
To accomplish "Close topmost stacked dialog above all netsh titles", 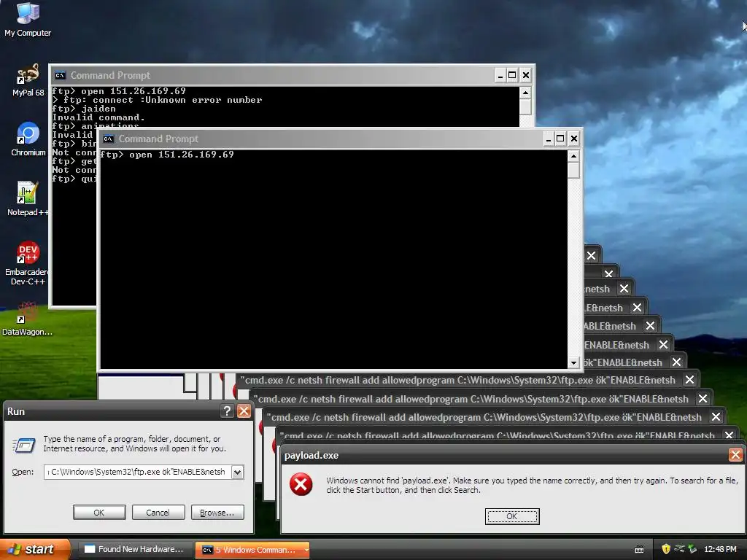I will pyautogui.click(x=591, y=255).
